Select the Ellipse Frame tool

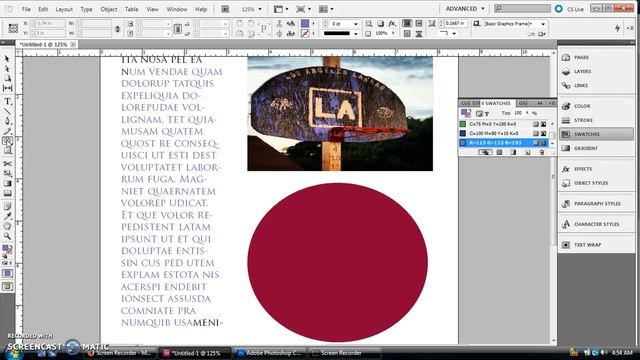[x=7, y=141]
